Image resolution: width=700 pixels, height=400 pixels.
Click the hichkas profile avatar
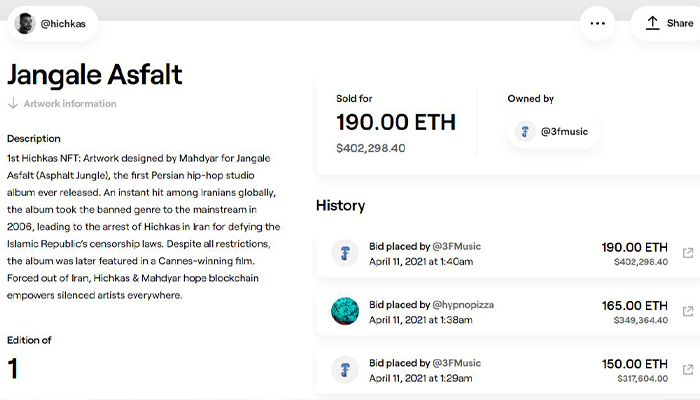(24, 23)
